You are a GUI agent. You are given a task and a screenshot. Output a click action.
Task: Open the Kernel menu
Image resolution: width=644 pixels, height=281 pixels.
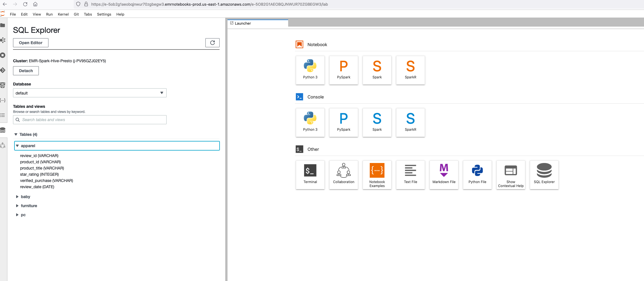[x=63, y=14]
